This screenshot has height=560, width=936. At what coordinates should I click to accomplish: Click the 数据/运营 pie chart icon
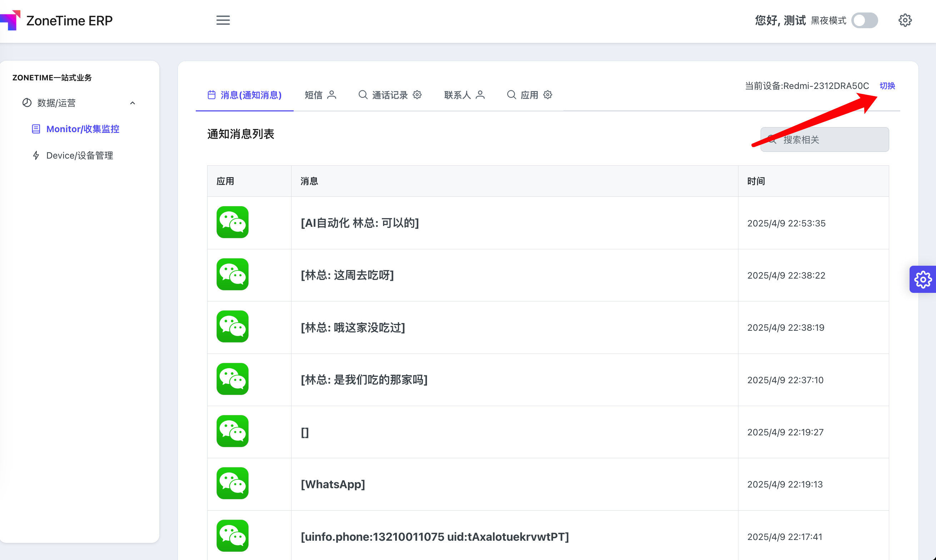pyautogui.click(x=27, y=102)
